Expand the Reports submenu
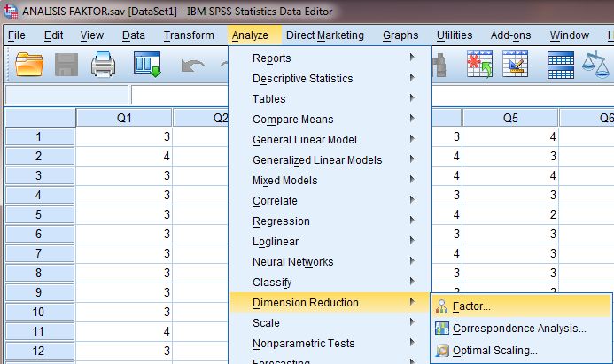 click(x=330, y=58)
